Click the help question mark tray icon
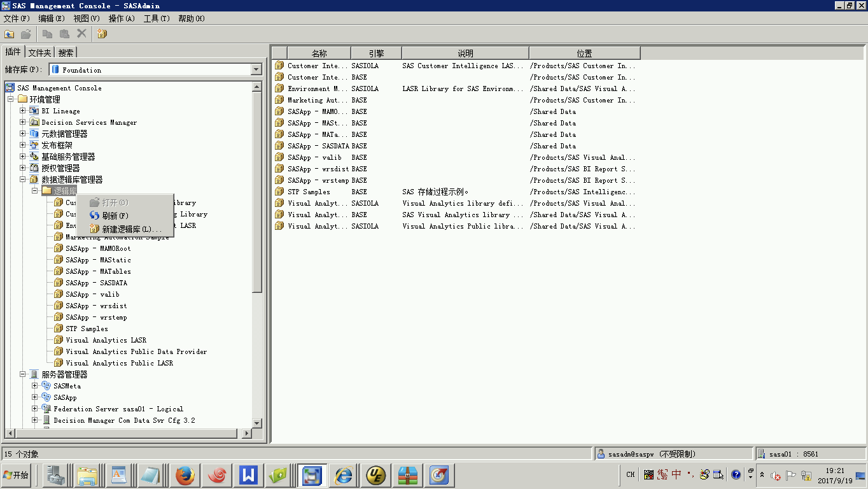The image size is (868, 489). coord(736,474)
